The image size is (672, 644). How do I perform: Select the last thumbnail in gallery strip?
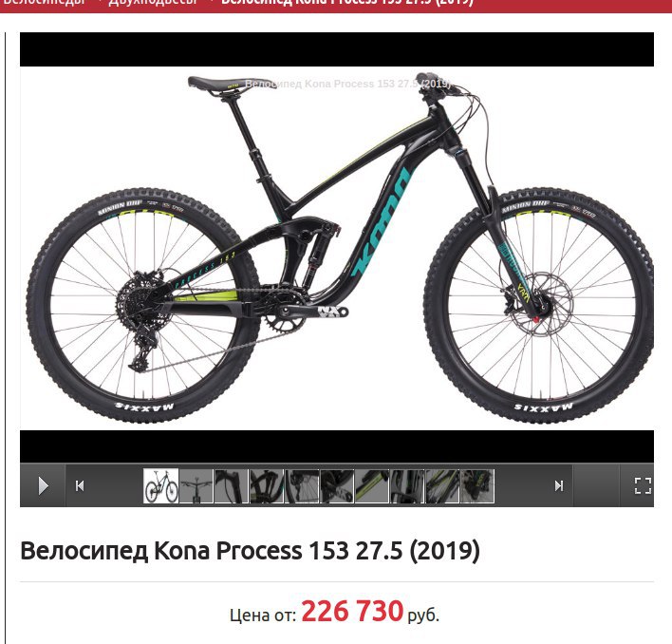click(477, 485)
